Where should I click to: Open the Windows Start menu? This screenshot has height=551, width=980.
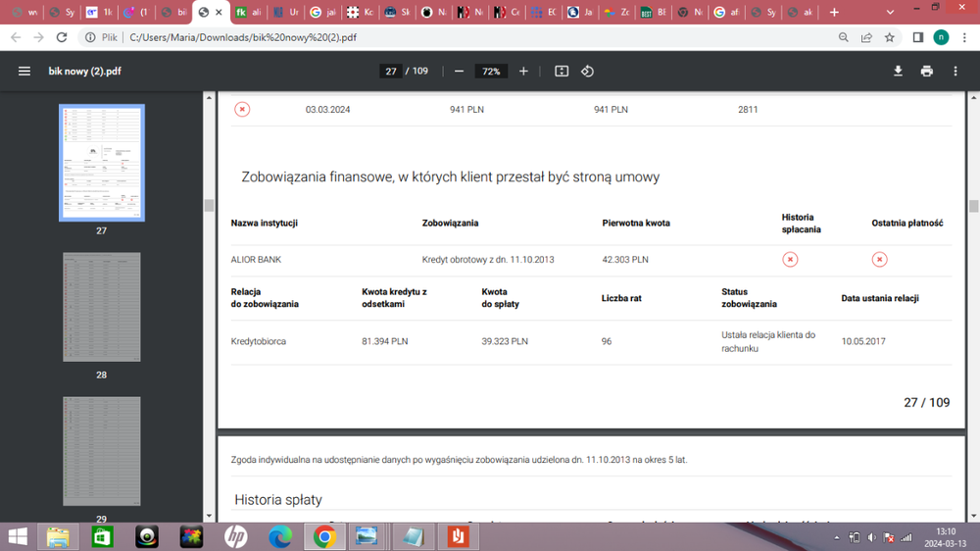tap(18, 536)
